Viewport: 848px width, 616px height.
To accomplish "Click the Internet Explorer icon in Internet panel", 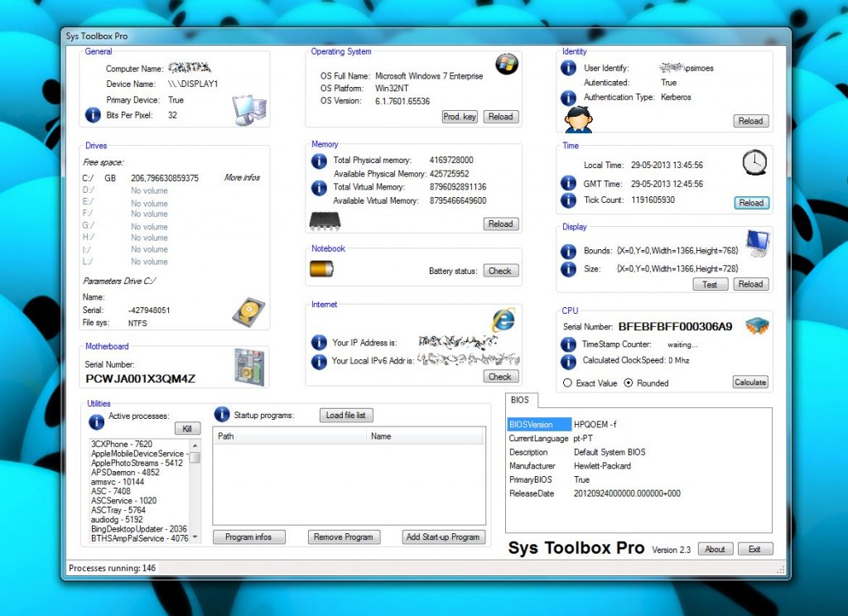I will [503, 320].
